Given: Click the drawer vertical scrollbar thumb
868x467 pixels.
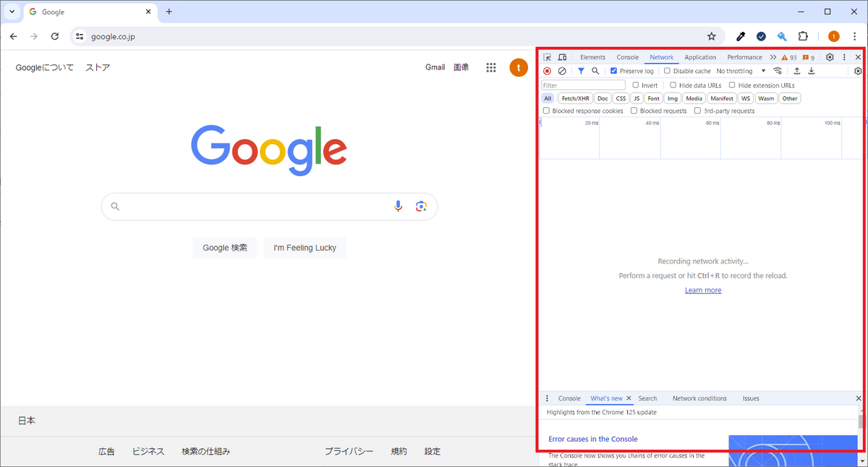Looking at the screenshot, I should pos(861,421).
